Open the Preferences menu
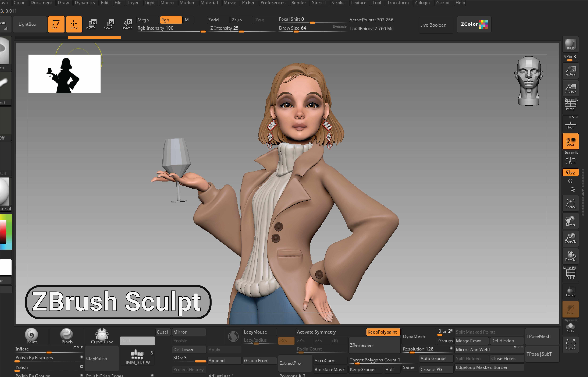The height and width of the screenshot is (377, 588). (x=273, y=3)
